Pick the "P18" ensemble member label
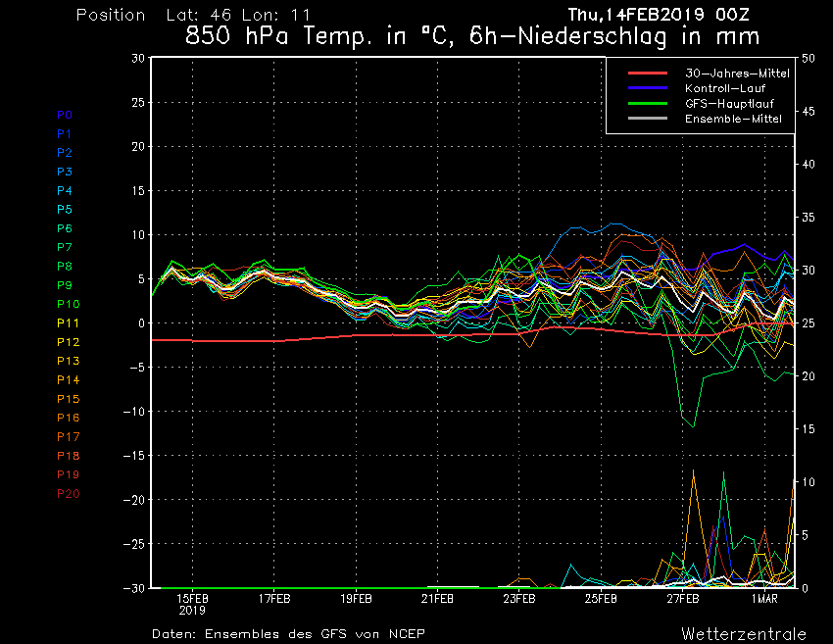Image resolution: width=833 pixels, height=644 pixels. [69, 456]
